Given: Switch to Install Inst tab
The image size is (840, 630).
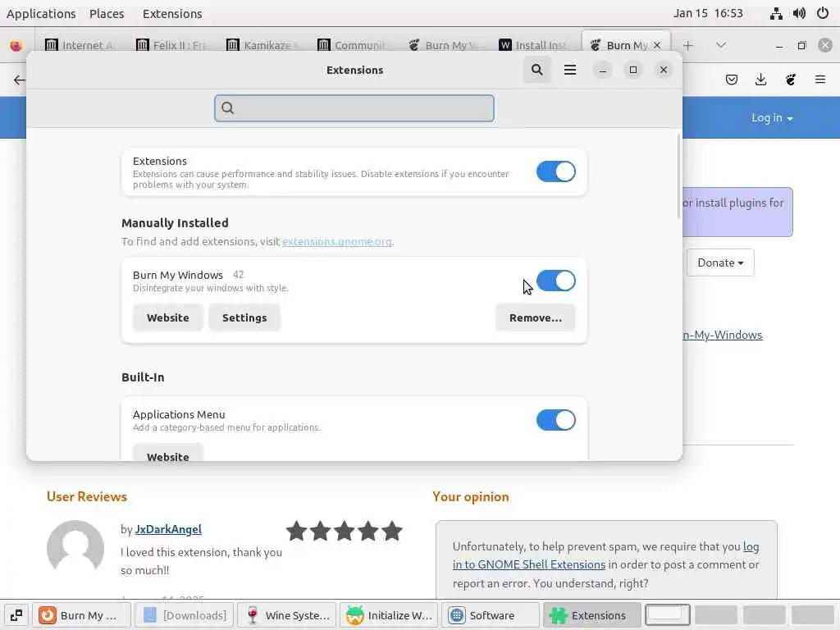Looking at the screenshot, I should coord(533,46).
